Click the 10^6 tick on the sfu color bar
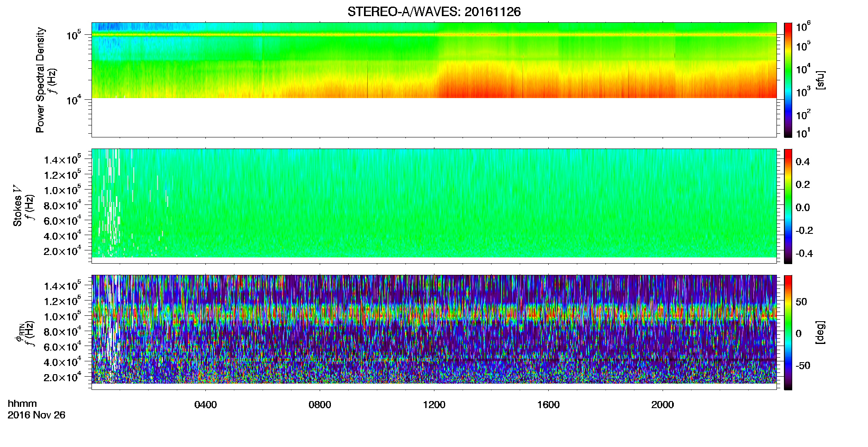Image resolution: width=868 pixels, height=447 pixels. click(x=803, y=27)
